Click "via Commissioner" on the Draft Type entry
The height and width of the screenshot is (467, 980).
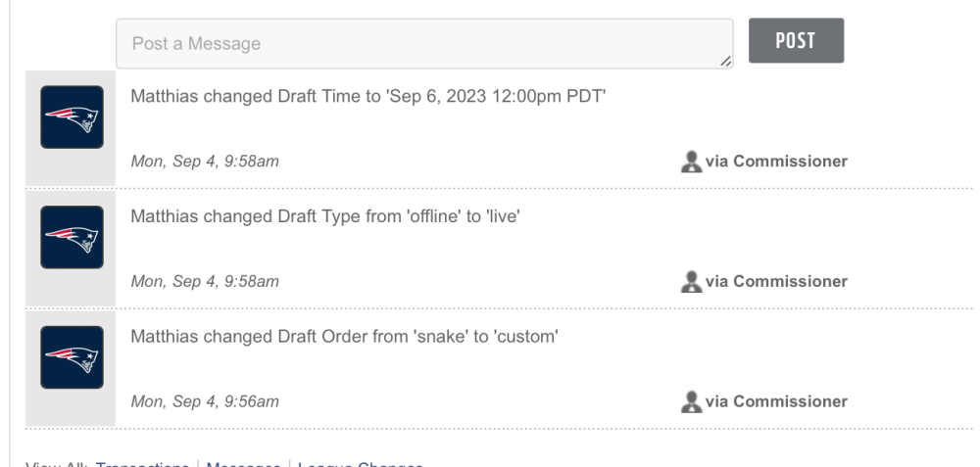pyautogui.click(x=776, y=282)
